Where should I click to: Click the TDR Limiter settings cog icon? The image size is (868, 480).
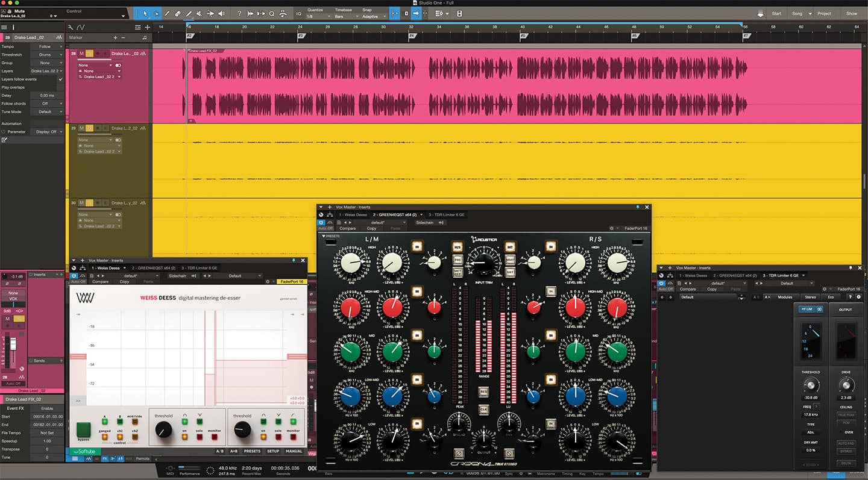coord(859,297)
